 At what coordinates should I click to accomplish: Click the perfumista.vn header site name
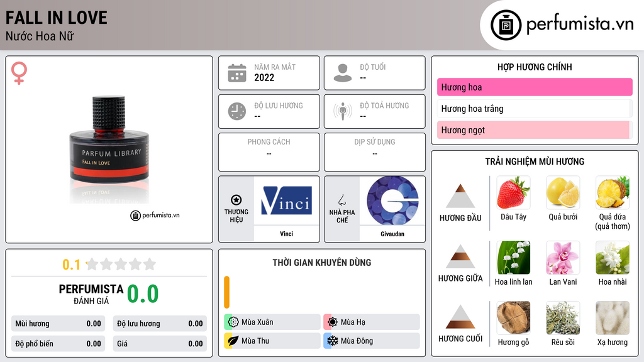point(580,25)
